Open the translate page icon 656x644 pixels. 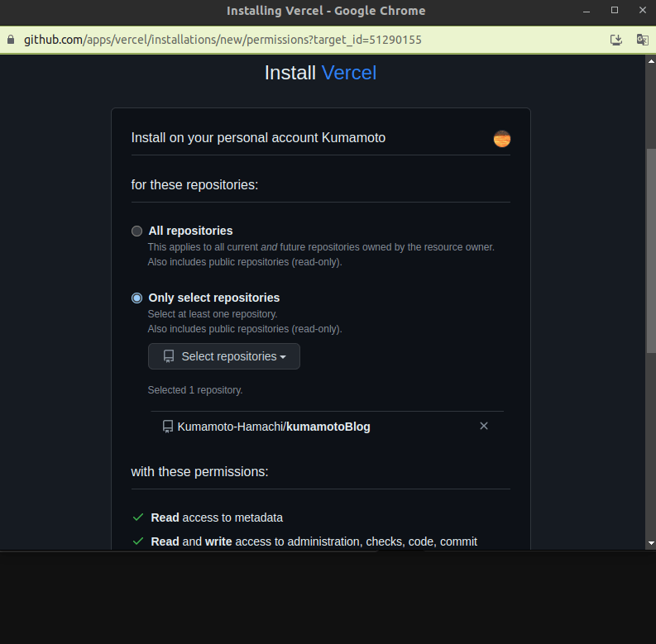pyautogui.click(x=642, y=40)
